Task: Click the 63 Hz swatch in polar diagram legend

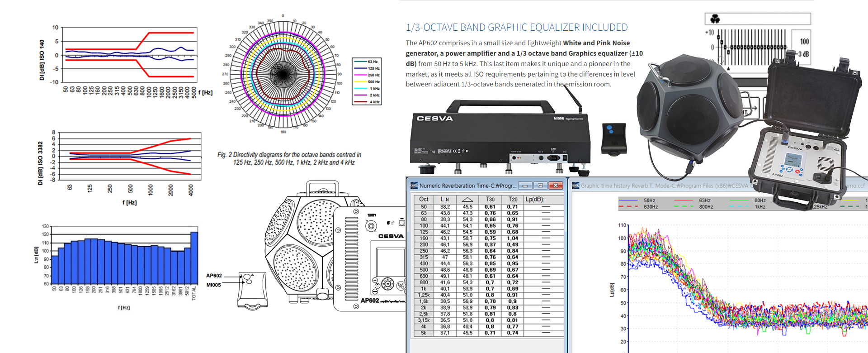Action: point(360,62)
